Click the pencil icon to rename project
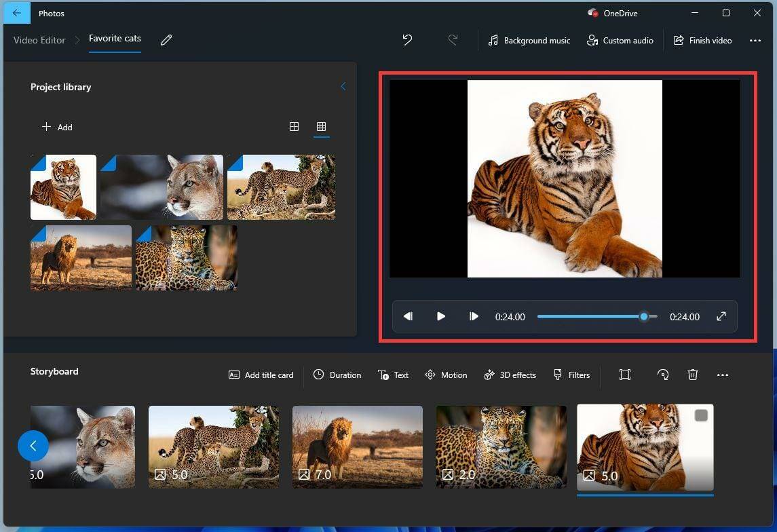The width and height of the screenshot is (777, 532). tap(166, 40)
